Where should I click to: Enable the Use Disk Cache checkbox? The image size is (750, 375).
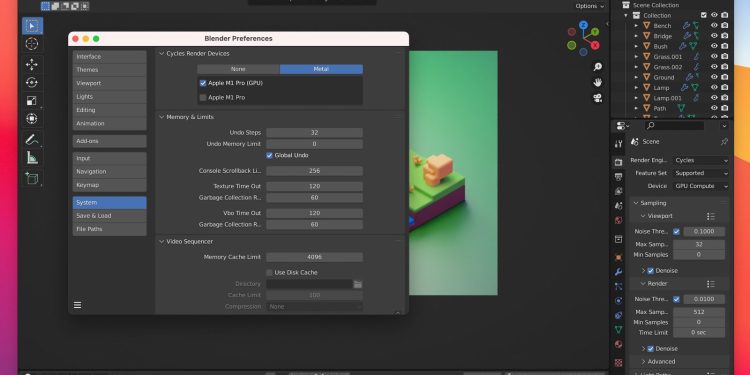tap(269, 273)
